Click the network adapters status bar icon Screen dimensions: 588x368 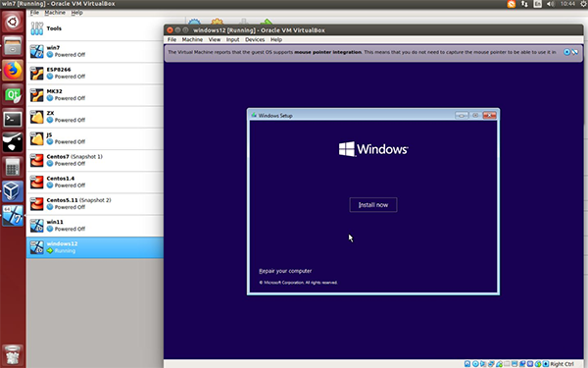coord(491,364)
